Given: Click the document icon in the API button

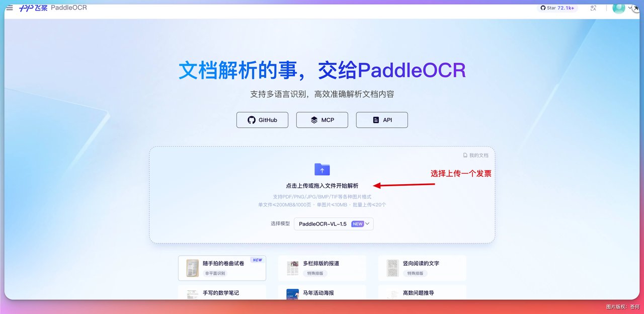Looking at the screenshot, I should click(x=376, y=120).
